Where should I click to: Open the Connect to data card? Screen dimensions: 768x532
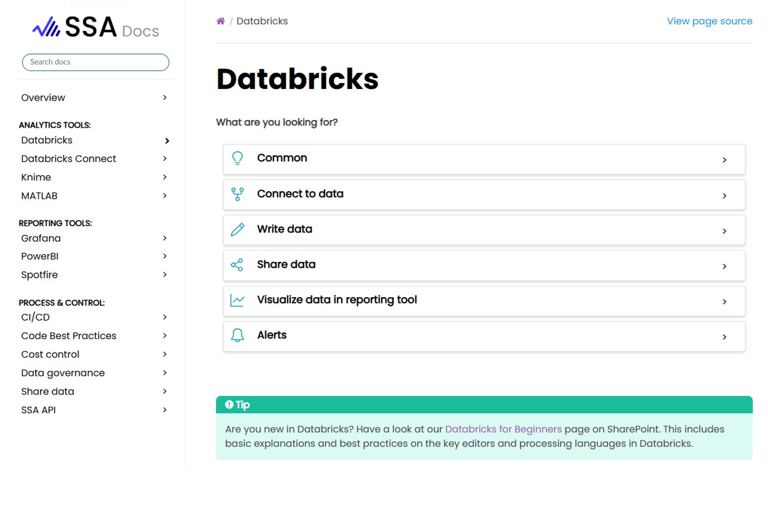coord(484,195)
